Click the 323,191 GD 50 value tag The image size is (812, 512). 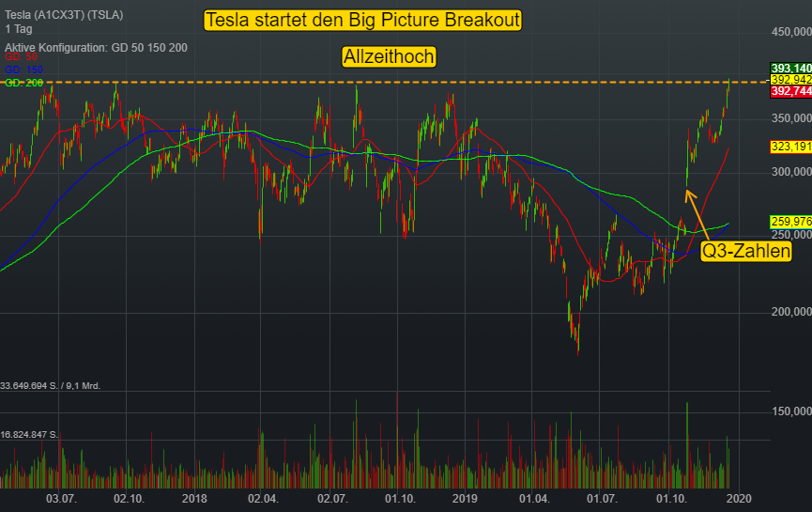tap(790, 147)
